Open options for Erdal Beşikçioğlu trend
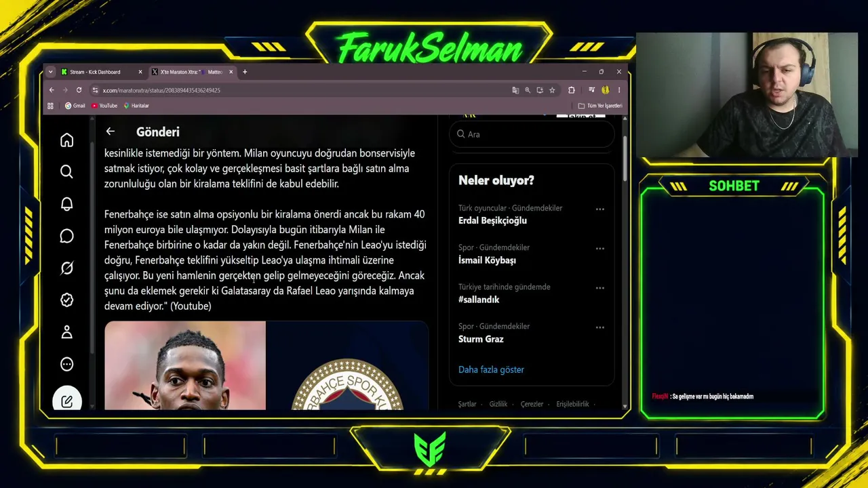This screenshot has width=868, height=488. pos(599,209)
